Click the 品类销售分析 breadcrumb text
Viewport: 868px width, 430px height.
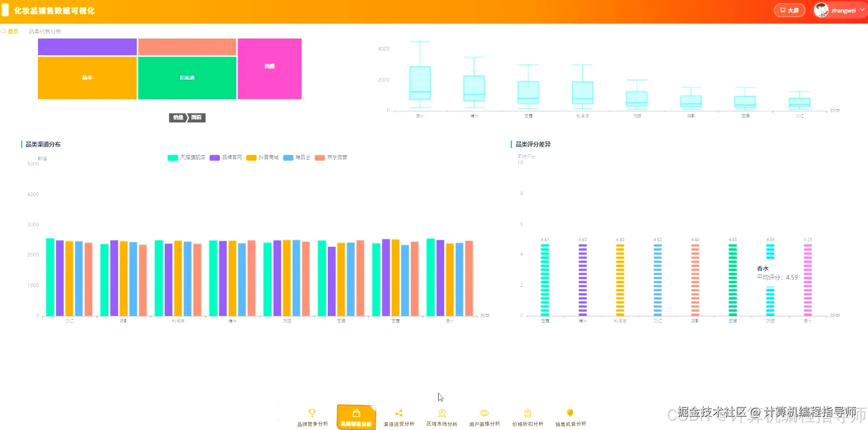[45, 32]
